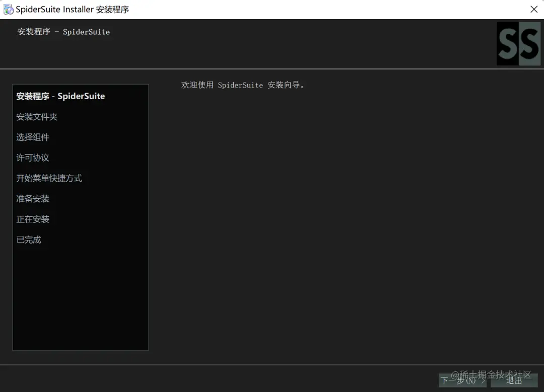
Task: Select the 准备安装 step
Action: tap(33, 199)
